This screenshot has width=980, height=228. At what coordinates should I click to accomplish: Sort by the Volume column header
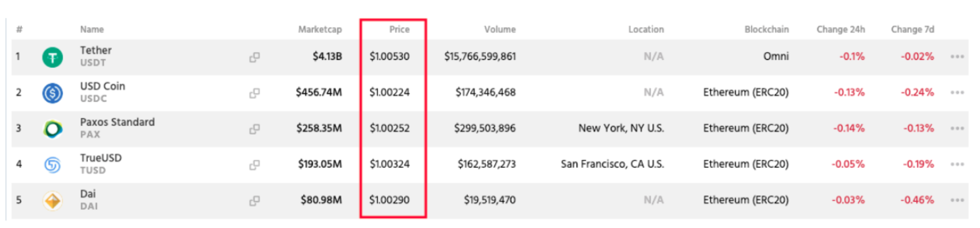pos(500,30)
